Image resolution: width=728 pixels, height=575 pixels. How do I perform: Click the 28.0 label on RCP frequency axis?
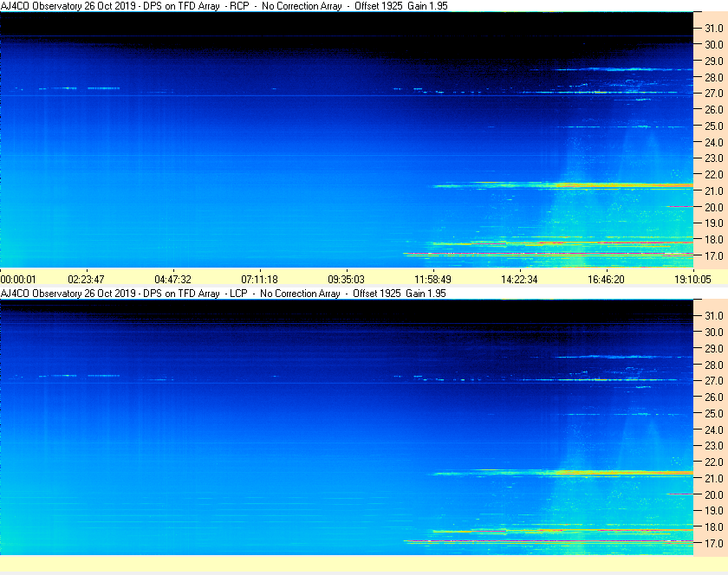[714, 77]
